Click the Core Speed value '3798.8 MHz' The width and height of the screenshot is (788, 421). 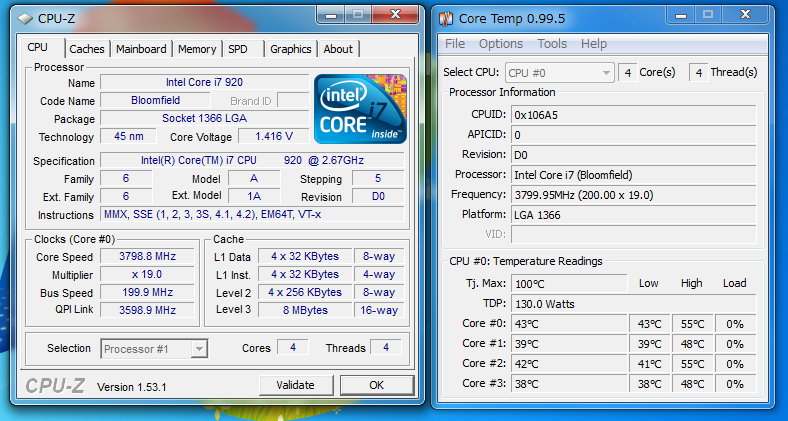pyautogui.click(x=147, y=256)
